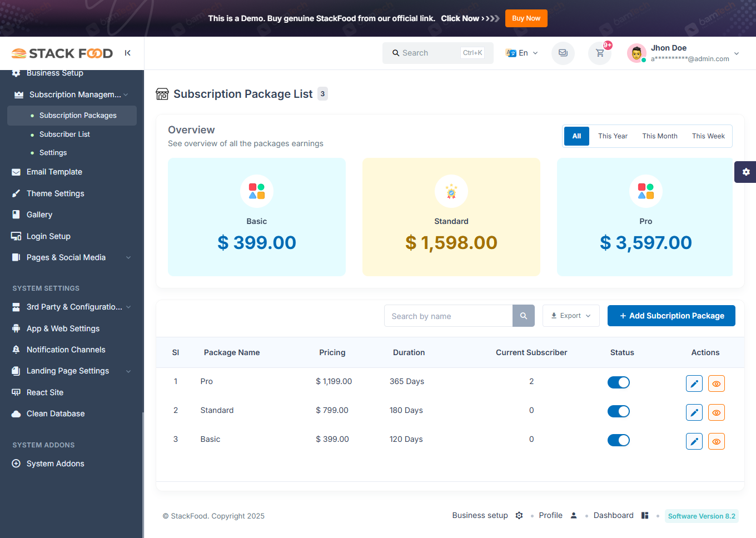
Task: Open the En language selector
Action: tap(522, 53)
